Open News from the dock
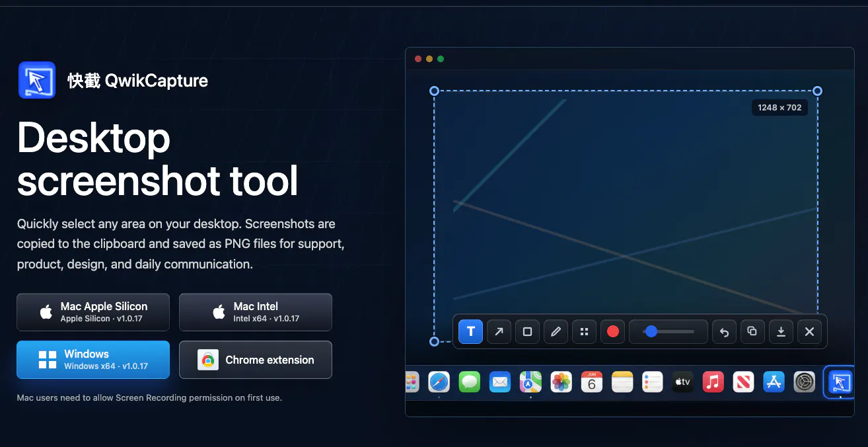 [x=744, y=382]
